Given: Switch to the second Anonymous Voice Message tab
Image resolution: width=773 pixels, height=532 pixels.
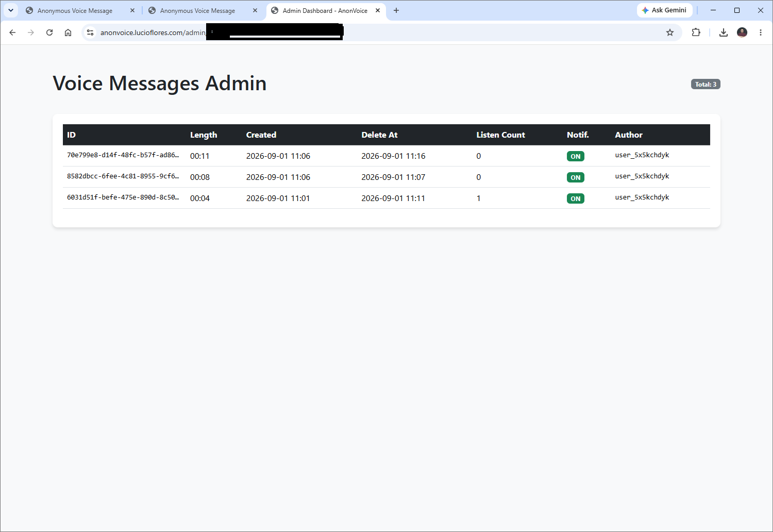Looking at the screenshot, I should tap(197, 10).
